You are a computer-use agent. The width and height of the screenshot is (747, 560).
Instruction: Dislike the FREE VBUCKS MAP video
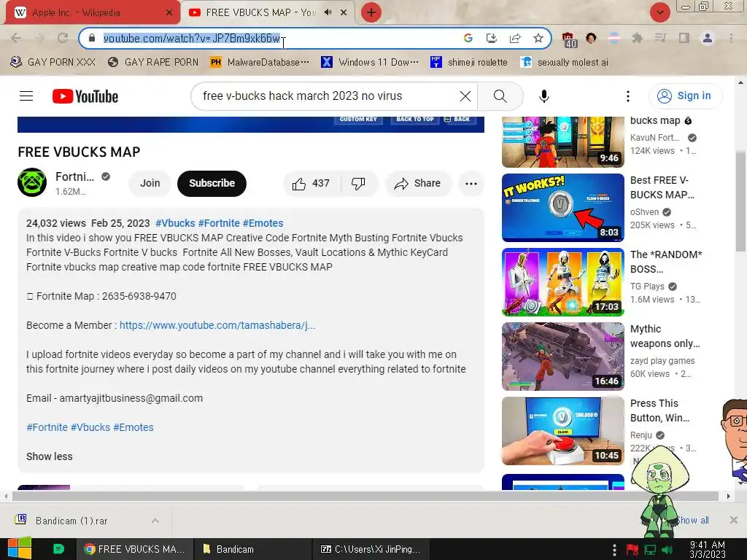[358, 183]
